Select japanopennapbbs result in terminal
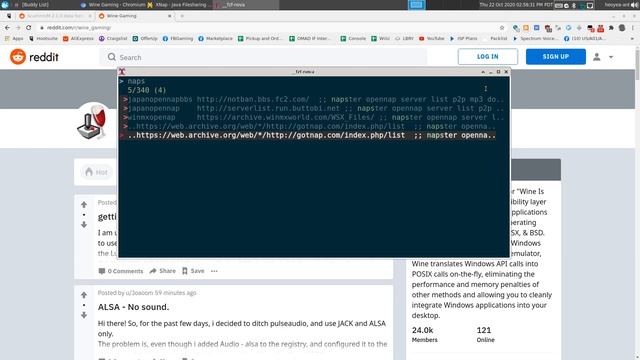This screenshot has height=360, width=640. (x=314, y=99)
